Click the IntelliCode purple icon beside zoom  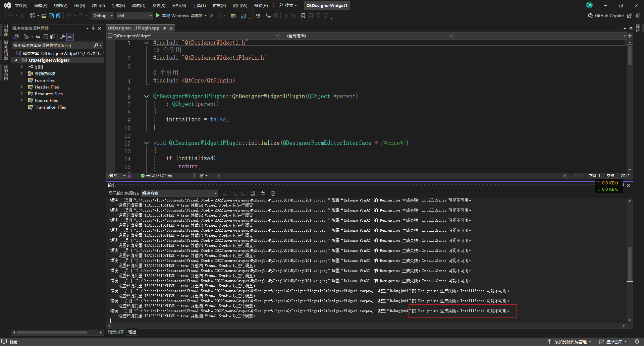[129, 176]
